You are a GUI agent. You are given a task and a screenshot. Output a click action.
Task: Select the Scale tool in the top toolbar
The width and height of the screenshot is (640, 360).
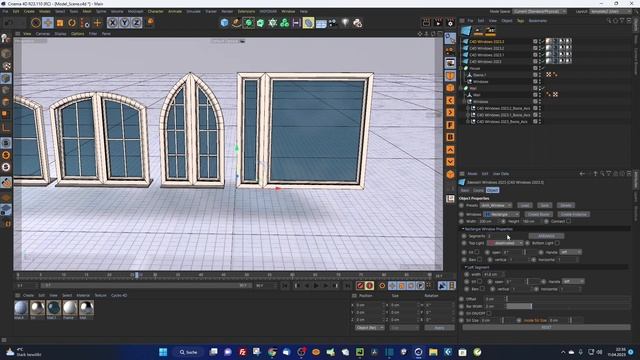click(x=60, y=23)
